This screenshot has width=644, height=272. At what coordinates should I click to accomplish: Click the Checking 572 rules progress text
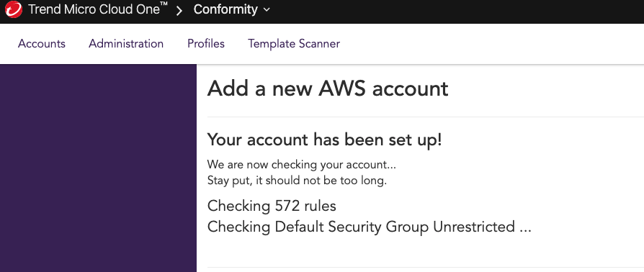pyautogui.click(x=272, y=206)
